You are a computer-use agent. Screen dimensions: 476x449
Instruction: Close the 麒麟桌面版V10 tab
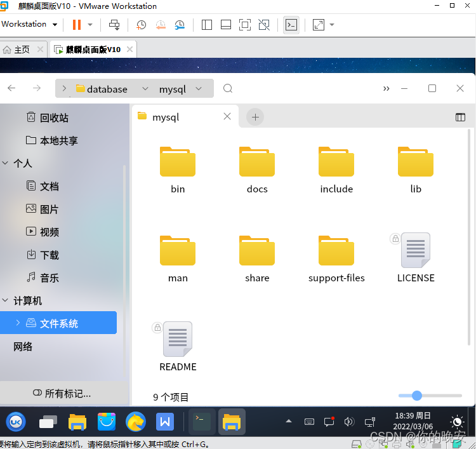coord(129,49)
